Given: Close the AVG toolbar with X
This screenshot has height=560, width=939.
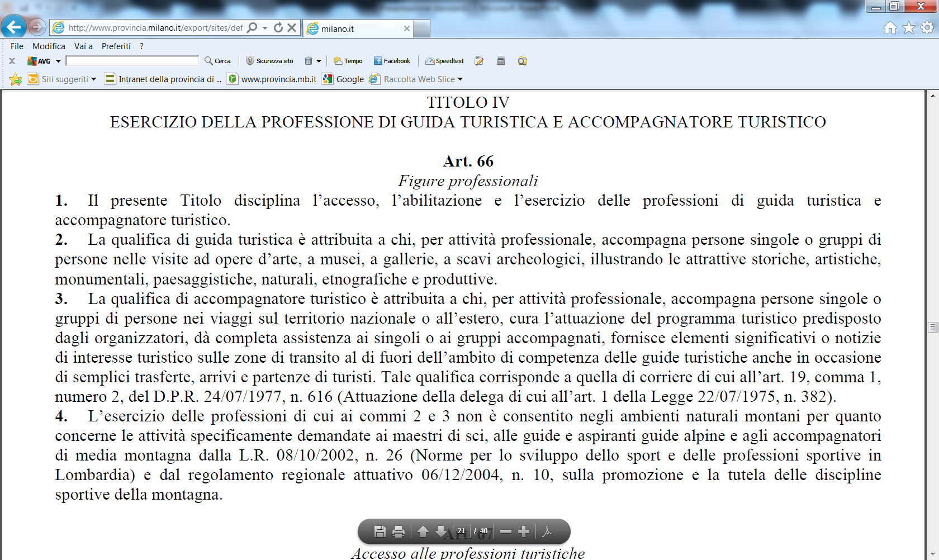Looking at the screenshot, I should pyautogui.click(x=12, y=61).
